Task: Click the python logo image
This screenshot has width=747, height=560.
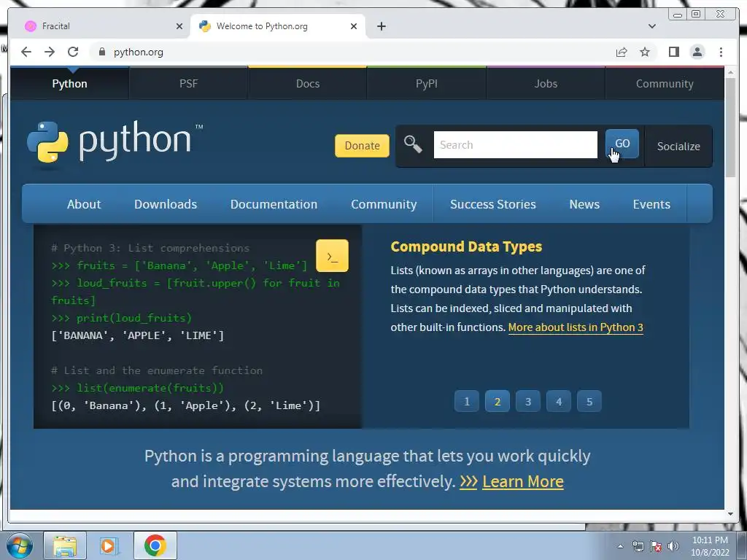Action: (x=115, y=142)
